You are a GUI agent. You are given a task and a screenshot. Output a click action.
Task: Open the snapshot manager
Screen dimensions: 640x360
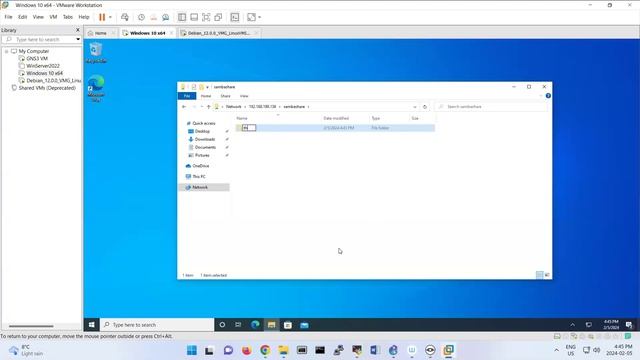click(x=166, y=17)
